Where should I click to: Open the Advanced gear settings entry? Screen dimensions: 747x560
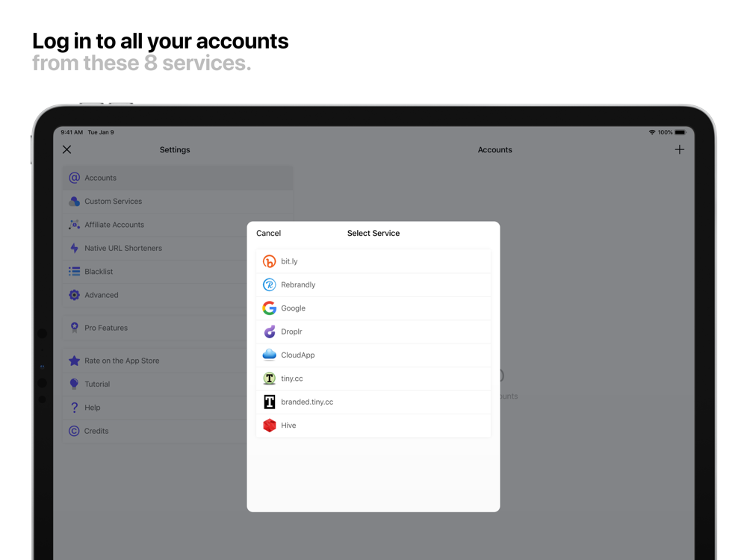[x=155, y=295]
